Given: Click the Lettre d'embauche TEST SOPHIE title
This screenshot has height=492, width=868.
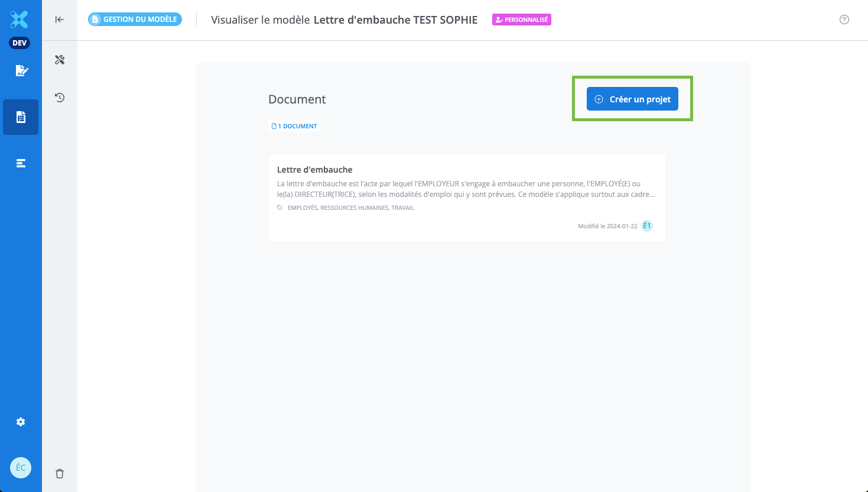Looking at the screenshot, I should point(395,20).
